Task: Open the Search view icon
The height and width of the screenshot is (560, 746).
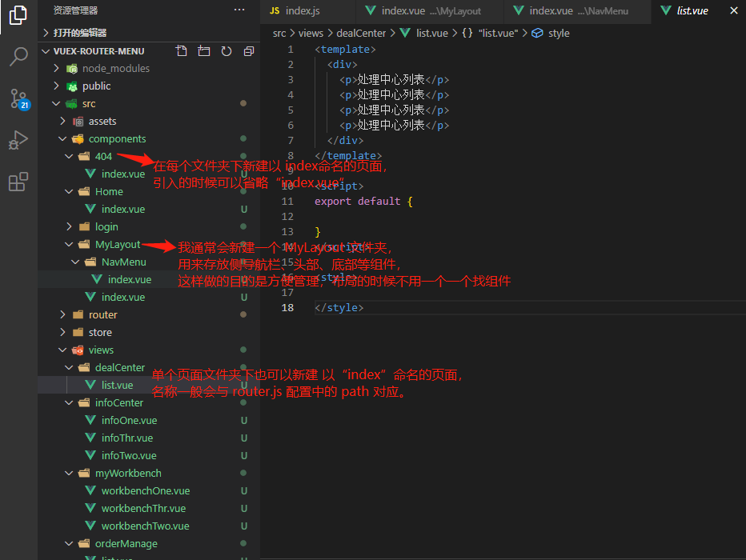Action: [x=18, y=57]
